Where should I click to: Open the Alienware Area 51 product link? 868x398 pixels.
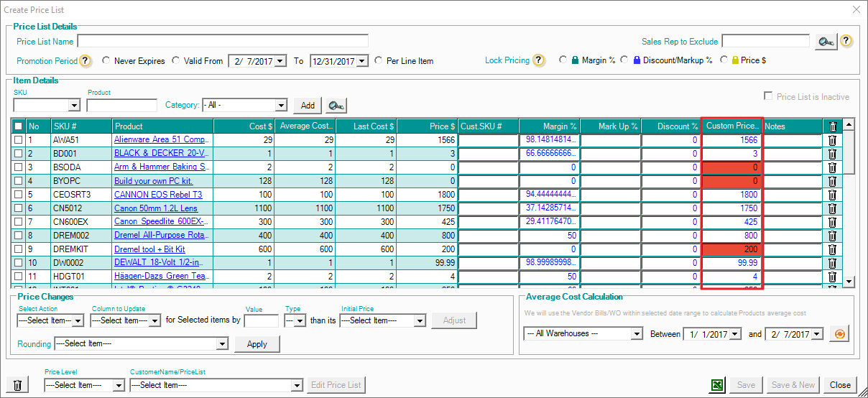161,140
